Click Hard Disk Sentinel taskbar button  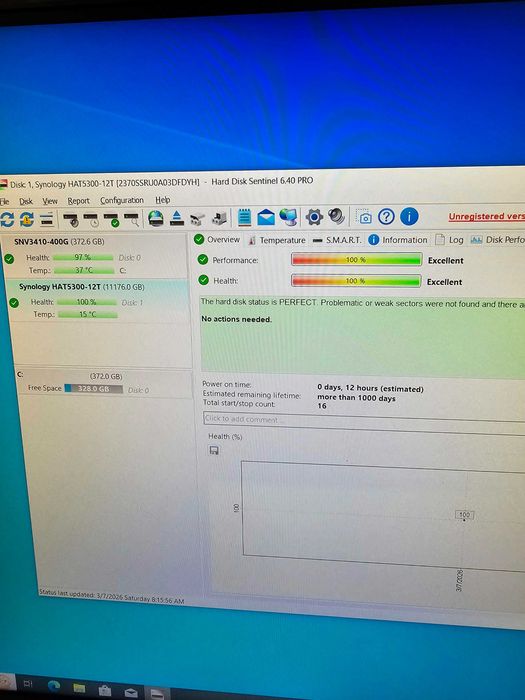(x=158, y=694)
